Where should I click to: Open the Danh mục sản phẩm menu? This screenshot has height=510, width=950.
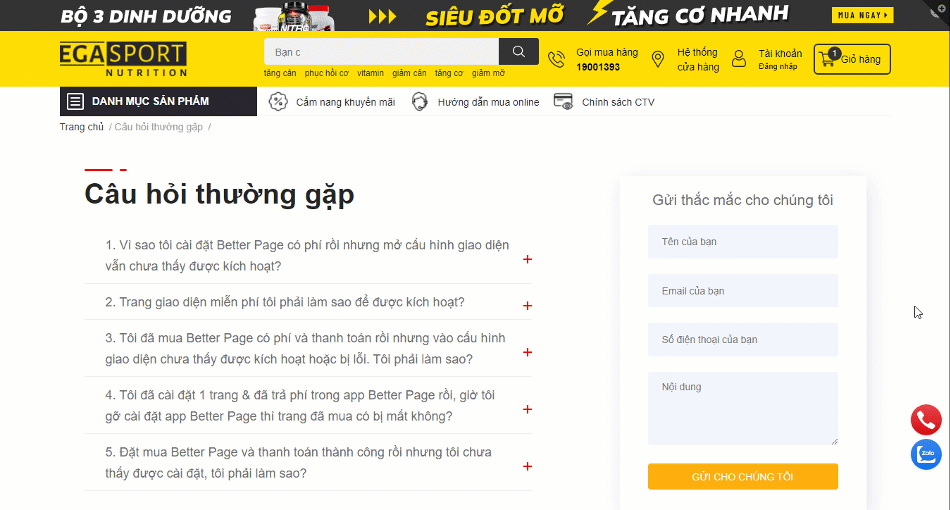pyautogui.click(x=149, y=102)
